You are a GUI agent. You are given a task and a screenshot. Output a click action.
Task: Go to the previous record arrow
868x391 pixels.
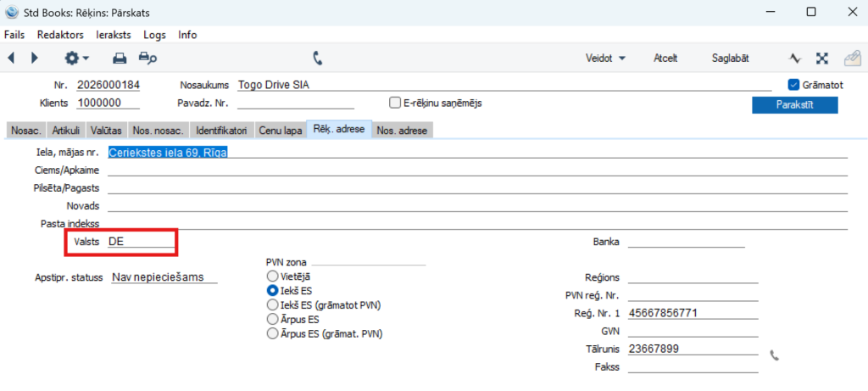pyautogui.click(x=11, y=58)
